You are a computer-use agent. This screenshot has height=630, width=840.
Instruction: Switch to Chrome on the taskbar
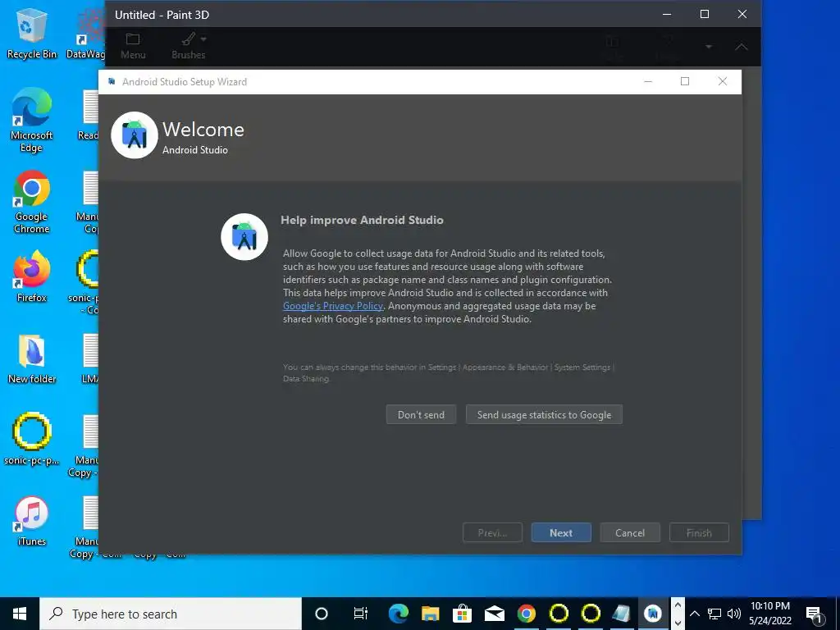pos(526,614)
